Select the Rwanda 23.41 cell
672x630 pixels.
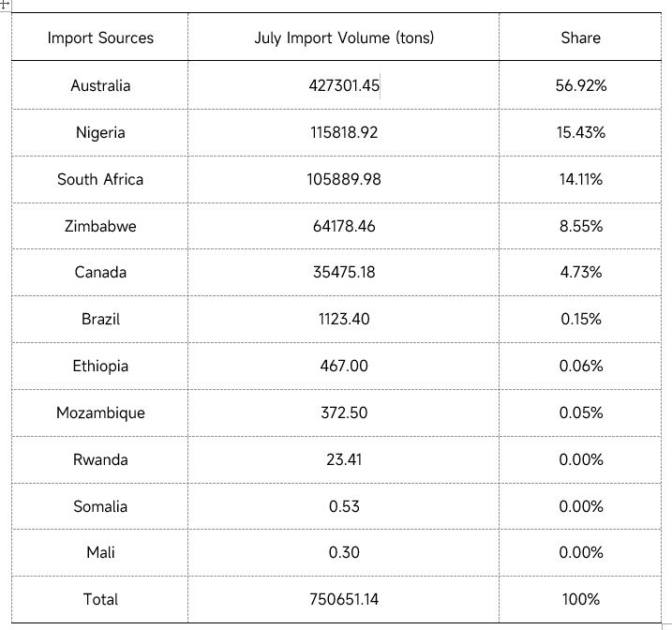coord(343,459)
